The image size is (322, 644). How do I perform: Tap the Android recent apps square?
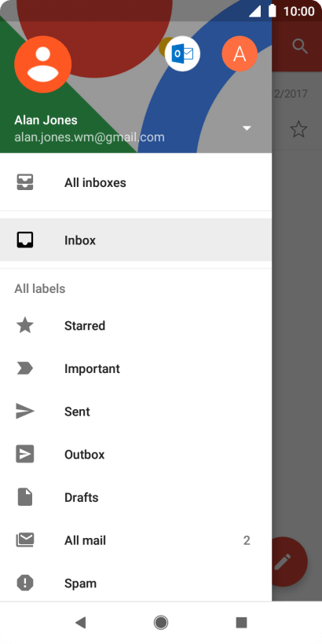pyautogui.click(x=242, y=623)
